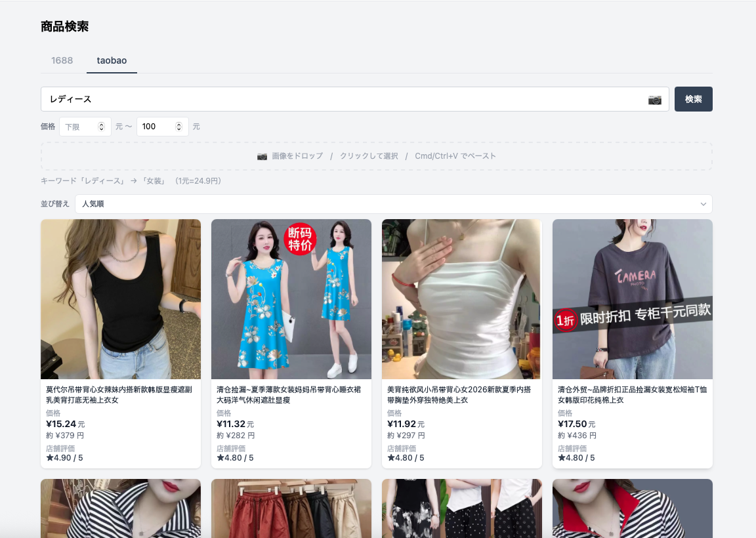Open white camisole product thumbnail

[462, 299]
